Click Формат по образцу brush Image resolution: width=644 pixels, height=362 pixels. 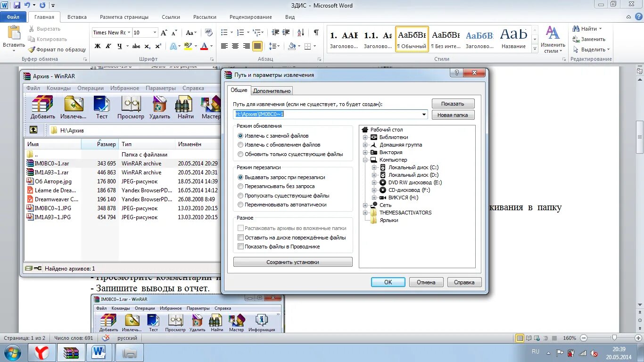click(x=57, y=49)
